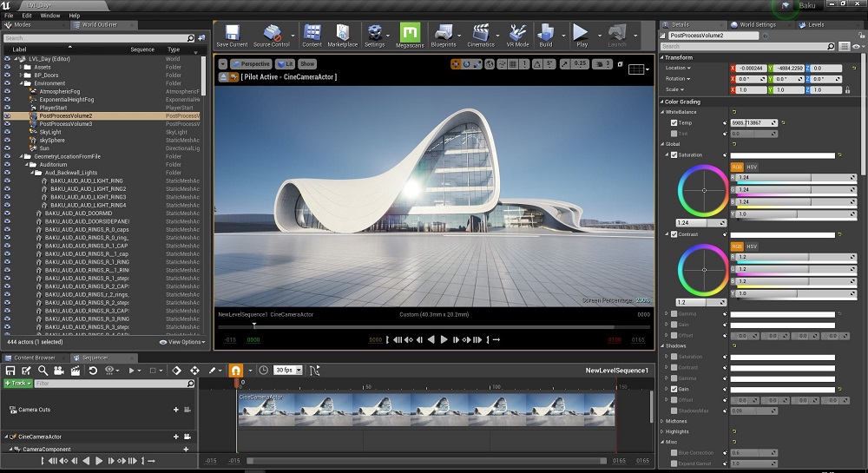Open the Edit menu

tap(27, 16)
